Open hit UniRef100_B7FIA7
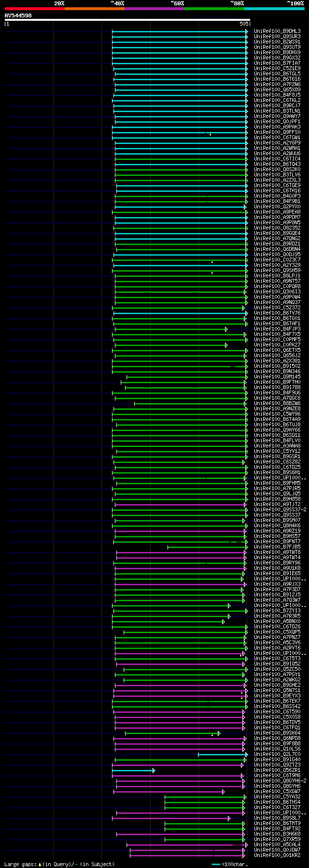The height and width of the screenshot is (868, 309). pos(277,63)
